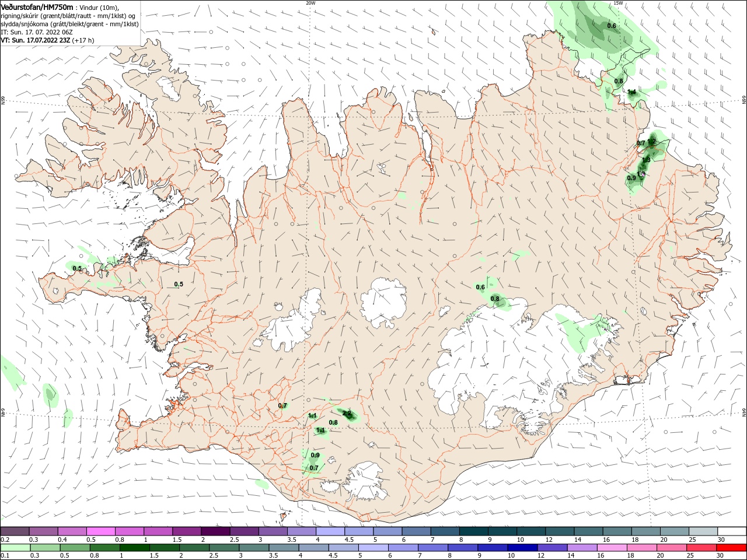Screen dimensions: 747x560
Task: Pick the light grey swatch between 25 and 30, upper legend
Action: click(704, 531)
